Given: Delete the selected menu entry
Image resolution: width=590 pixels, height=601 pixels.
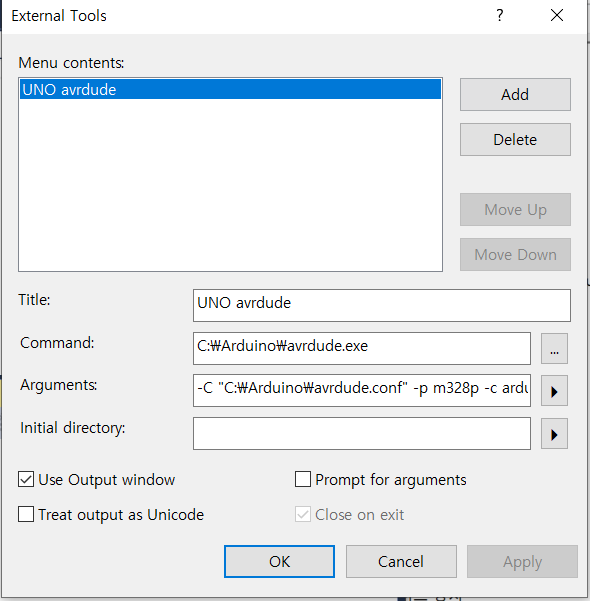Looking at the screenshot, I should [515, 140].
